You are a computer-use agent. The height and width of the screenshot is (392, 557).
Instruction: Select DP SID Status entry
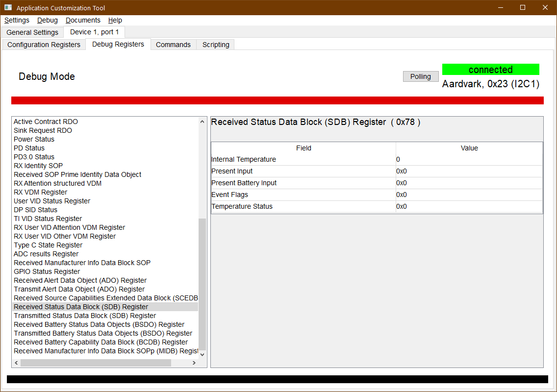[105, 210]
